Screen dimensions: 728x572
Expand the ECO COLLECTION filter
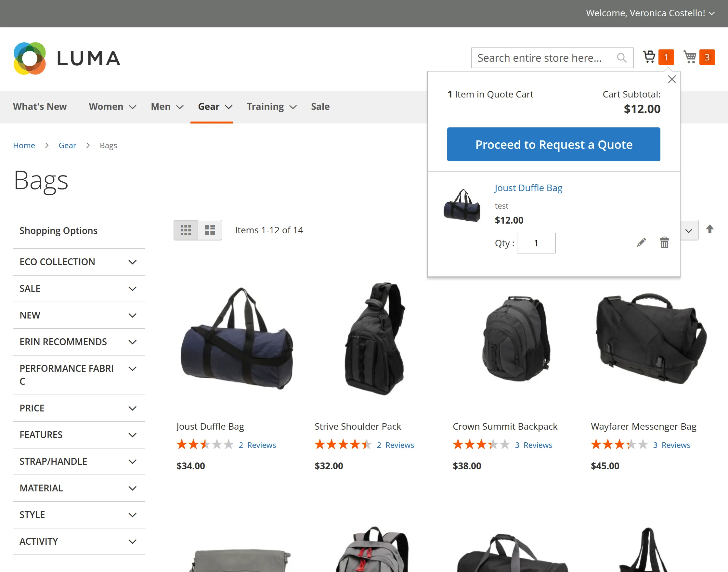[79, 262]
